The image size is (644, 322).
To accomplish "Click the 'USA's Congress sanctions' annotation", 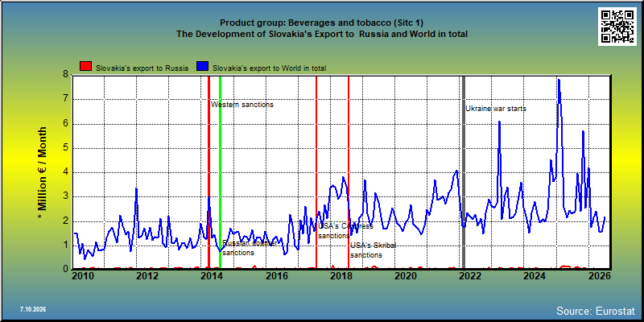I will [x=345, y=231].
